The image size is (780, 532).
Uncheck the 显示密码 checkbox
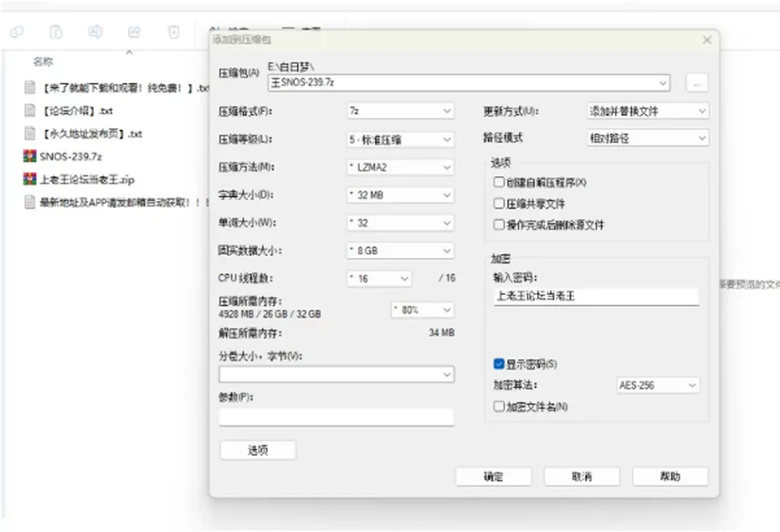[x=499, y=364]
